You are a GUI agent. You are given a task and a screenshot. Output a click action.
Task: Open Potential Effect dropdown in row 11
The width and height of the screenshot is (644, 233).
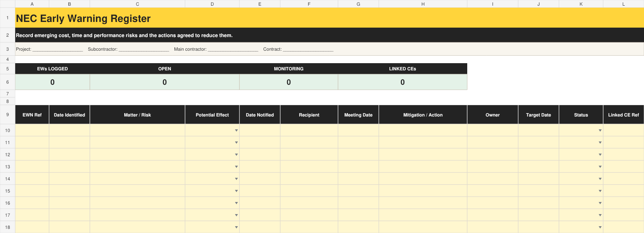236,143
